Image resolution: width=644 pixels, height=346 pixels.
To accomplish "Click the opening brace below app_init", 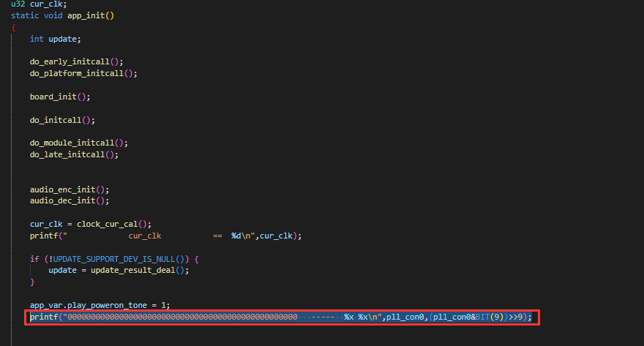I will (x=14, y=28).
